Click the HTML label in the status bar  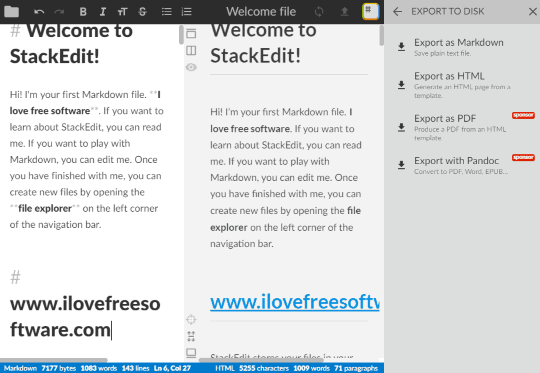coord(225,368)
